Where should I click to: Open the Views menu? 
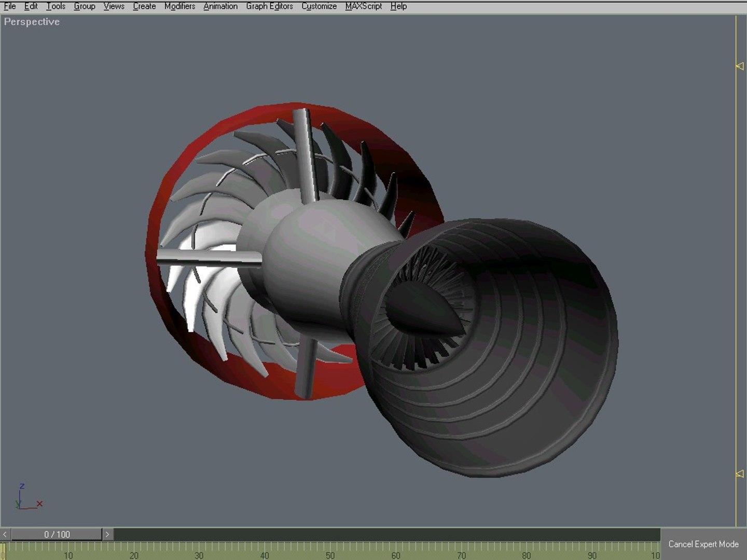(114, 6)
